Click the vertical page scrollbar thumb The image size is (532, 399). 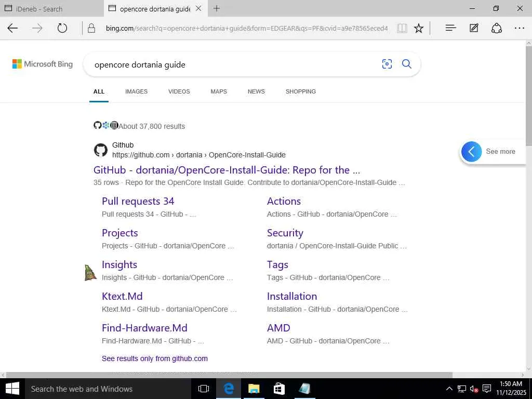[x=528, y=96]
